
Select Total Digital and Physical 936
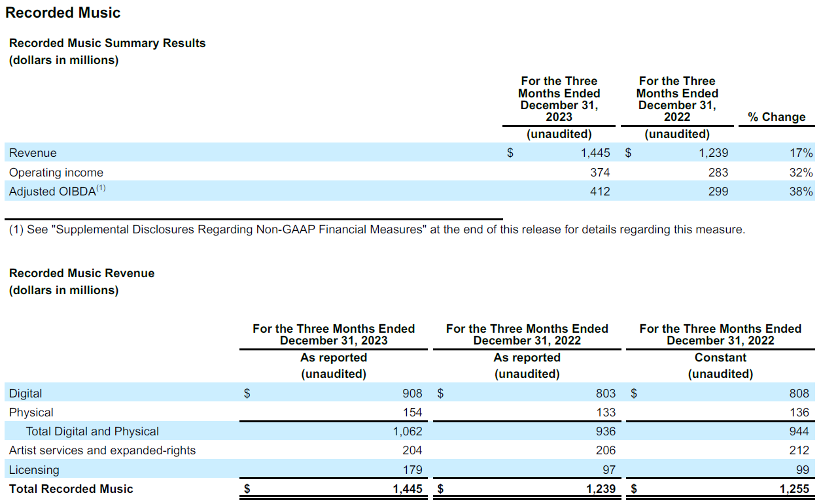[606, 431]
